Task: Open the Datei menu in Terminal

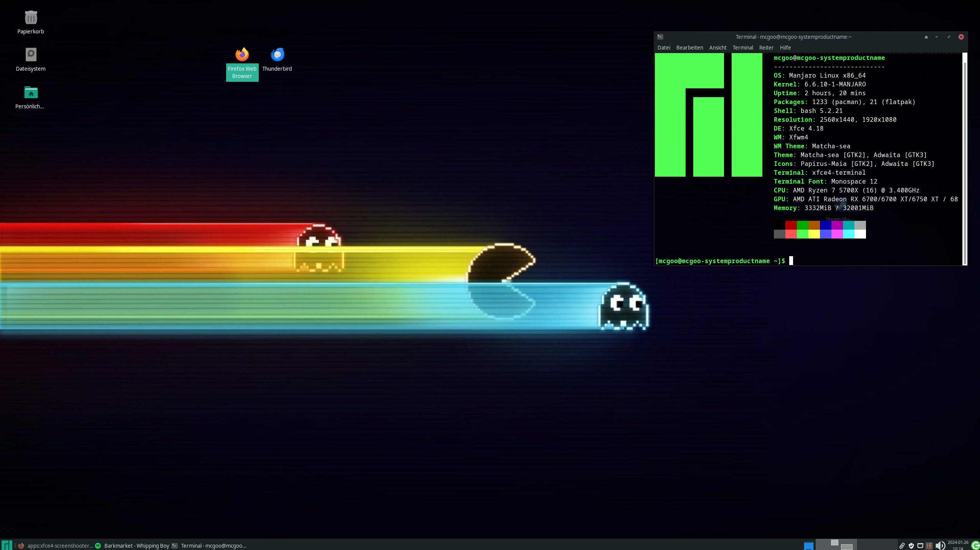Action: [x=663, y=48]
